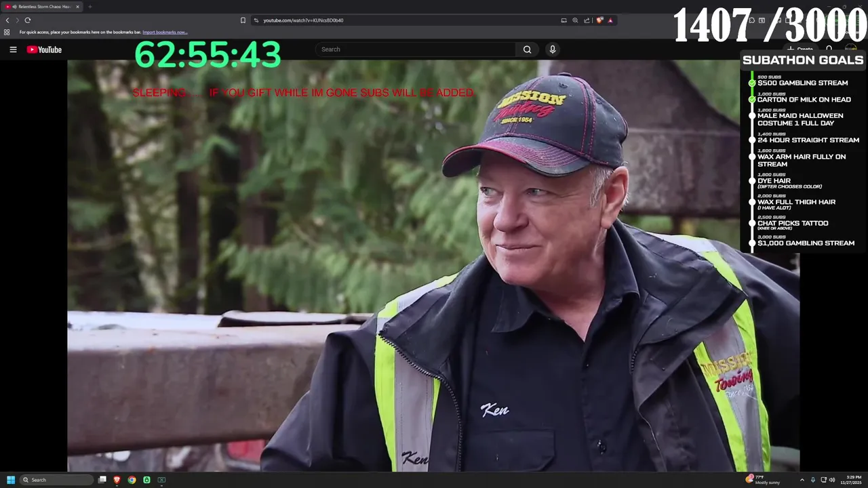Screen dimensions: 868x488
Task: Click the SUBATHON GOALS heading
Action: tap(803, 60)
